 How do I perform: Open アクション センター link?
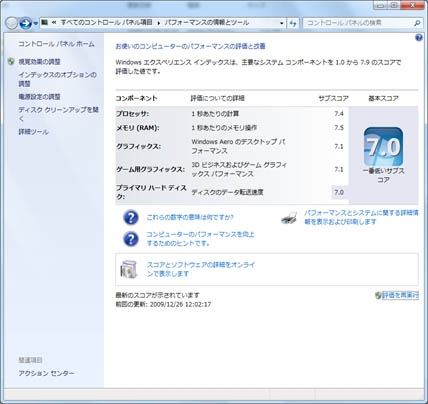46,373
